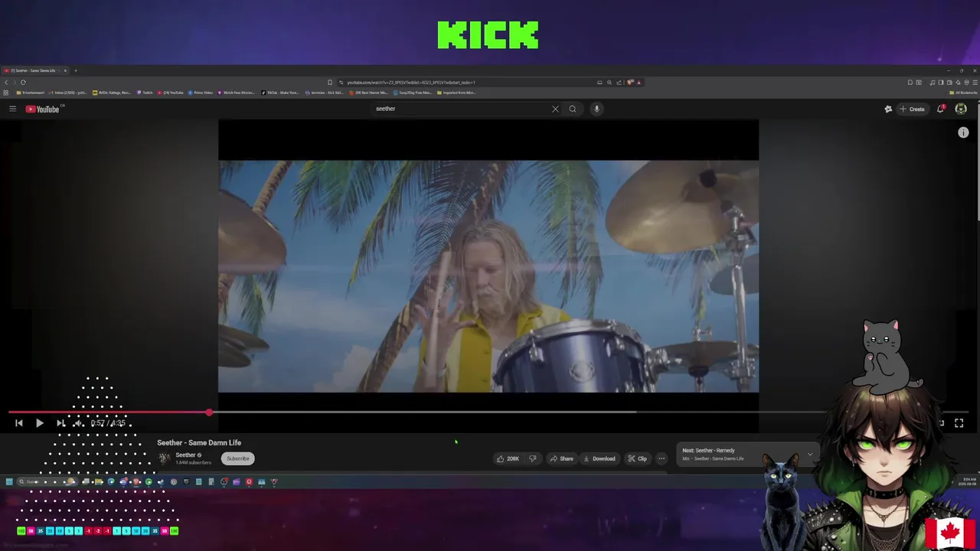This screenshot has height=551, width=980.
Task: Open the browser music note toolbar icon
Action: pyautogui.click(x=933, y=82)
